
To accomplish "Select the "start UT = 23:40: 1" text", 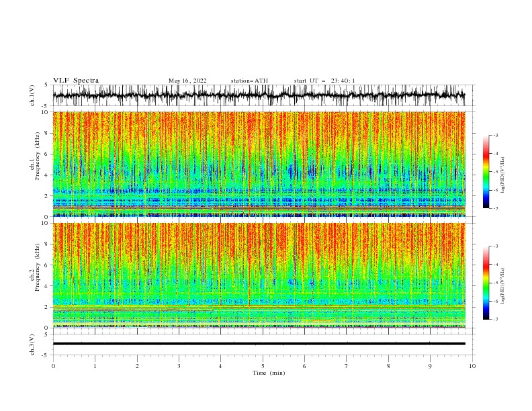I will click(324, 81).
